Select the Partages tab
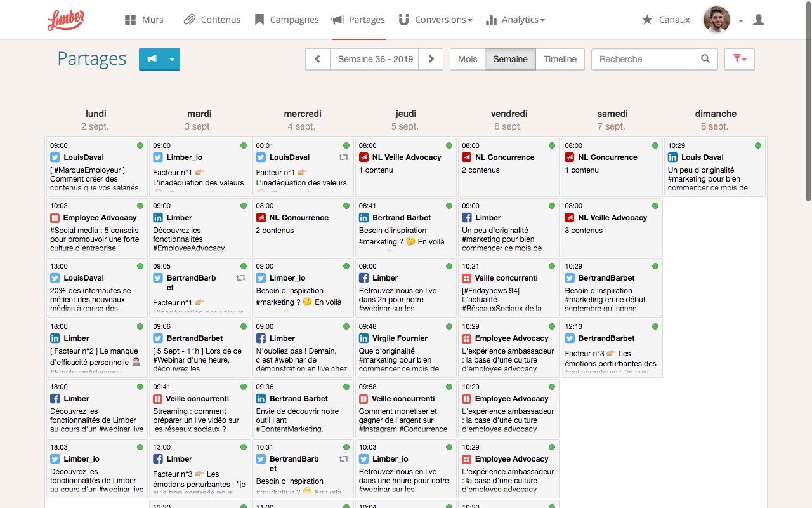 pos(358,20)
